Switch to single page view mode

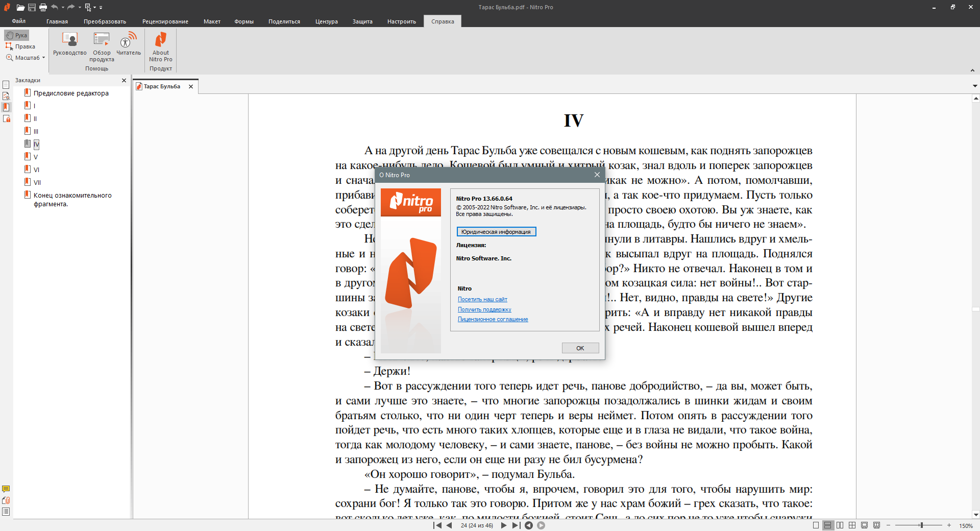tap(816, 525)
